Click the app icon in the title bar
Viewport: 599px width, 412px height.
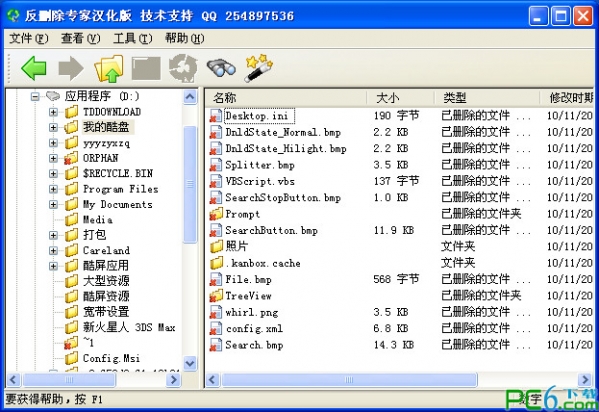tap(13, 16)
